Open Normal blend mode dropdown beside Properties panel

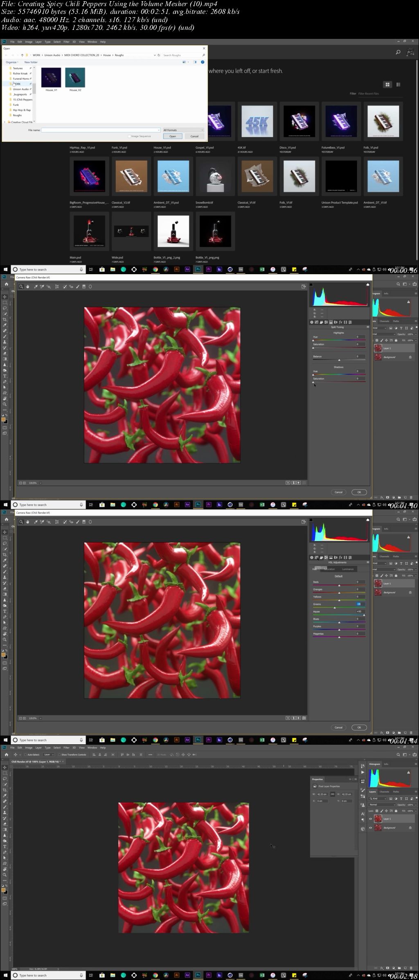(382, 804)
